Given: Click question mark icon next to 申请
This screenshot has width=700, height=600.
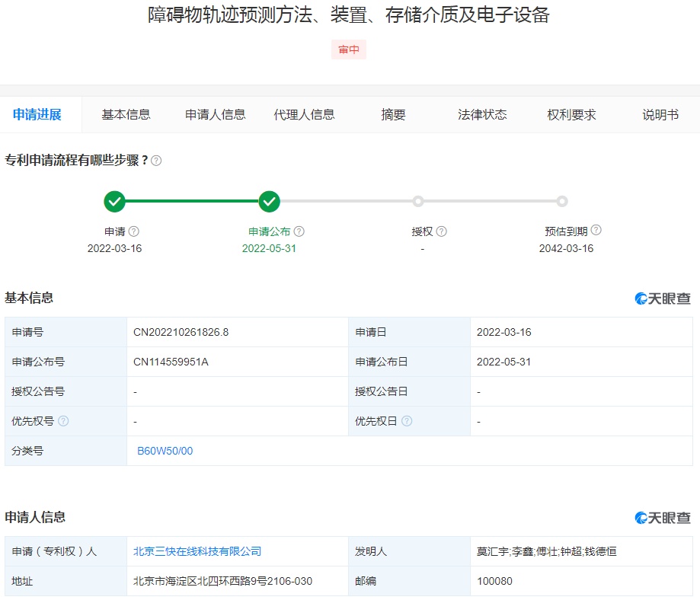Looking at the screenshot, I should [134, 231].
